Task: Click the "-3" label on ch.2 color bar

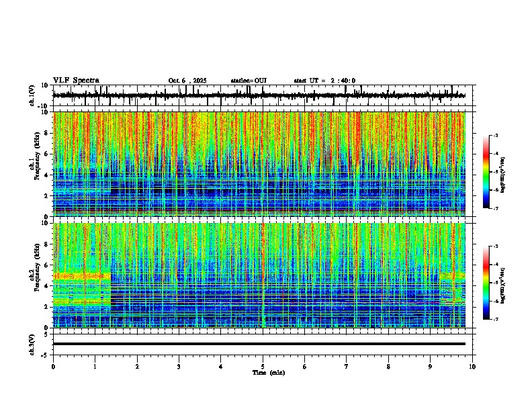Action: 495,246
